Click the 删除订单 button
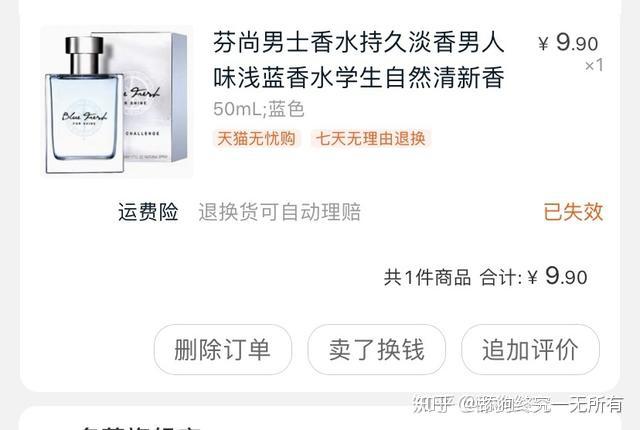This screenshot has height=430, width=640. coord(223,350)
